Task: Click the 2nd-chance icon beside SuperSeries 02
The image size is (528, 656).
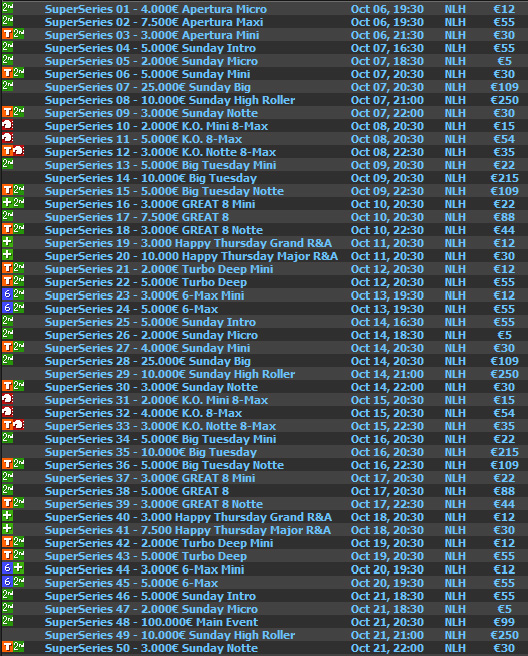Action: click(8, 21)
